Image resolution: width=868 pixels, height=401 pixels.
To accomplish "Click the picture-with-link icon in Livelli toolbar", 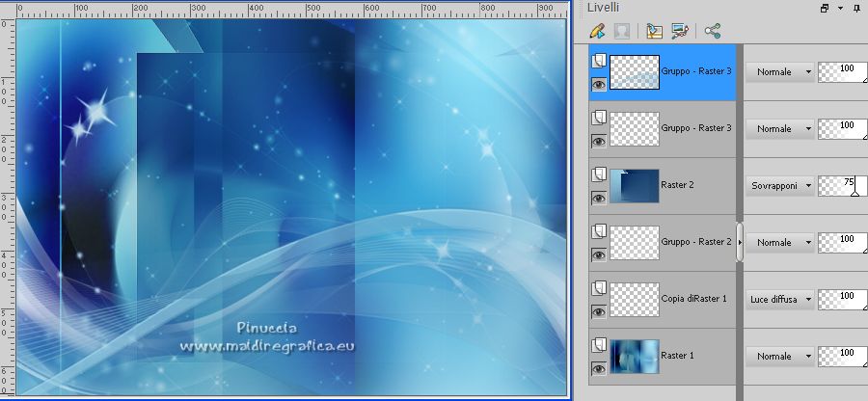I will (x=680, y=31).
